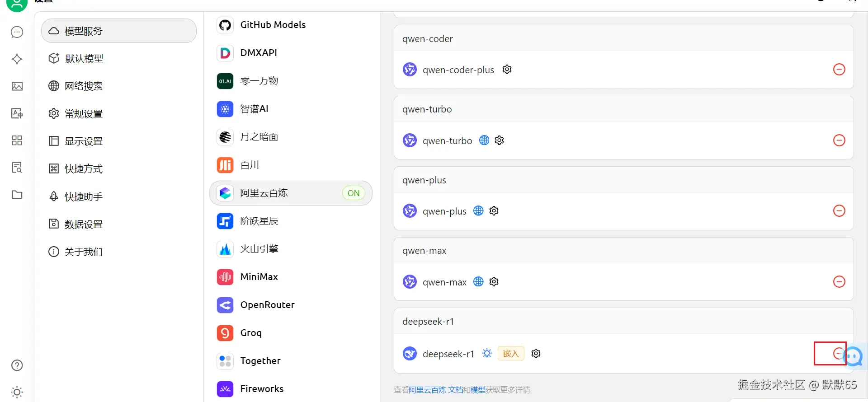Switch theme with the sun icon

click(x=17, y=392)
